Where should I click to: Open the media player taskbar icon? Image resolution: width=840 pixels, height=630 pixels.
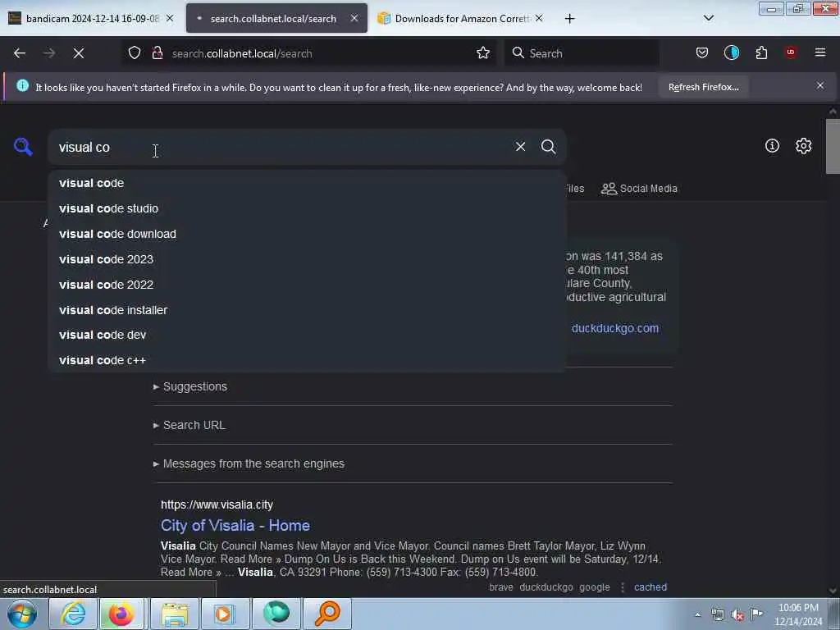(224, 614)
